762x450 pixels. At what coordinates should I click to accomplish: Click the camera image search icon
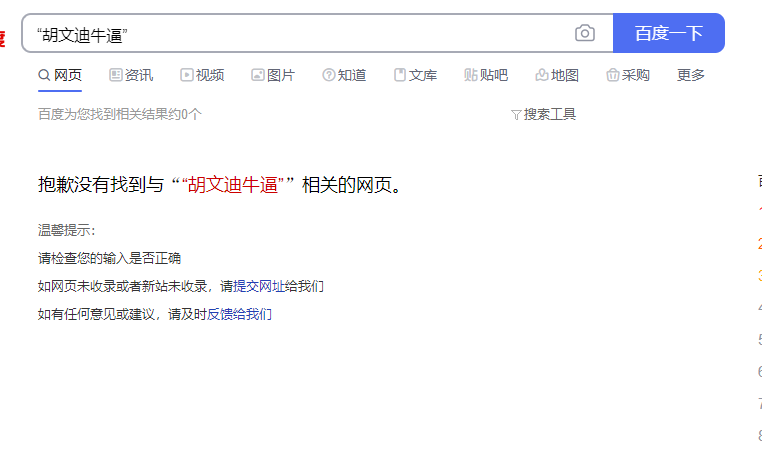585,33
